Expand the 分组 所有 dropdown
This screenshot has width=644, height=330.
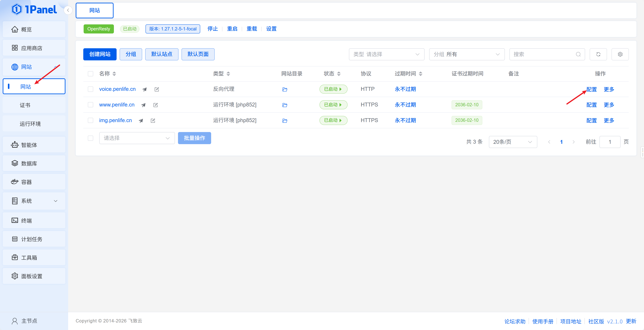pos(467,54)
